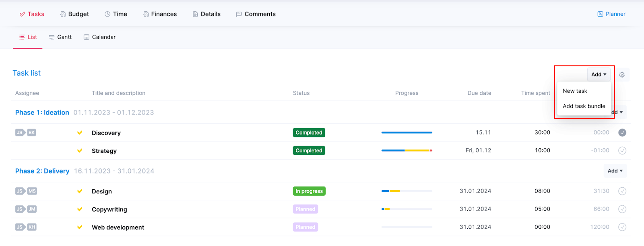This screenshot has width=644, height=246.
Task: Open Add dropdown for Phase 2: Delivery
Action: point(615,171)
